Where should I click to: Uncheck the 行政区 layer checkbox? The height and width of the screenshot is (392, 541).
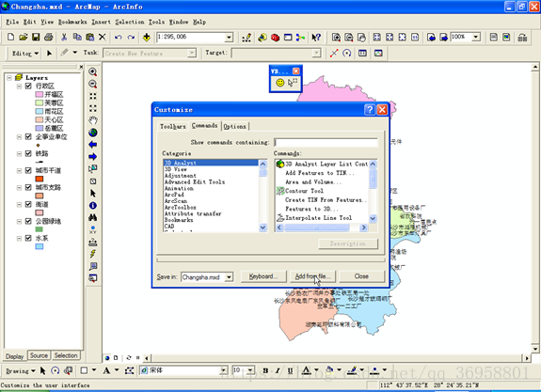pyautogui.click(x=28, y=86)
